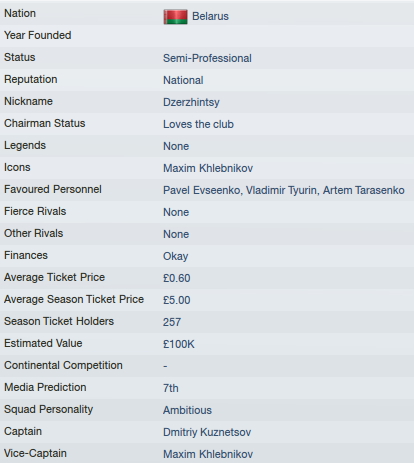
Task: Click the Belarus flag icon
Action: coord(175,17)
